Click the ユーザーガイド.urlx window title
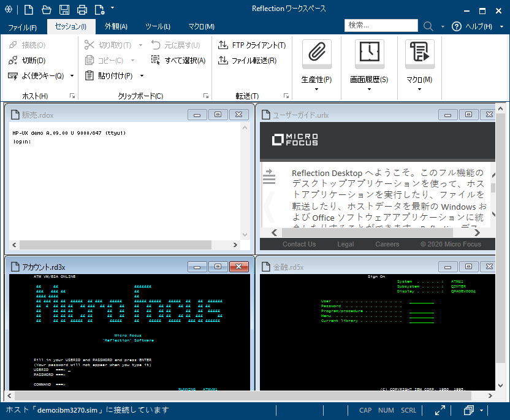Viewport: 510px width, 420px height. pos(300,115)
